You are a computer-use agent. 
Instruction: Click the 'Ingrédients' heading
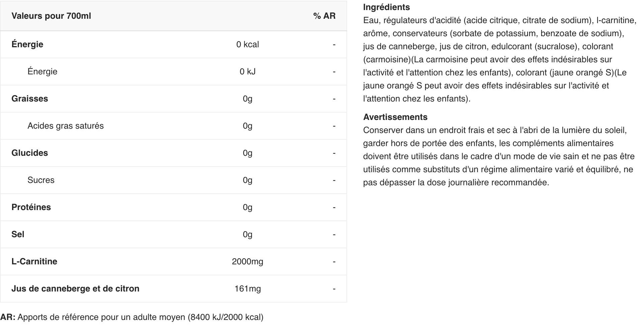pos(386,7)
